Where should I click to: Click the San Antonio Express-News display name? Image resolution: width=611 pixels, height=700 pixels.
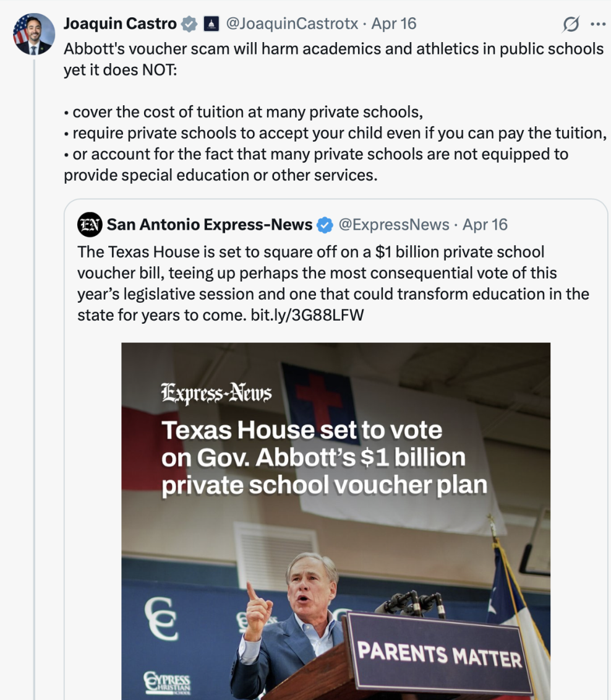[x=209, y=225]
